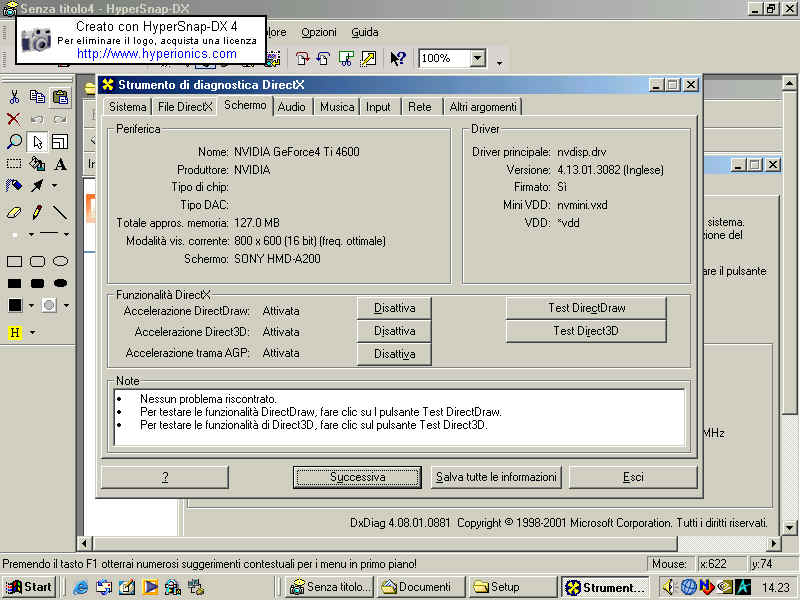Select the text tool letter A
800x600 pixels.
point(60,164)
